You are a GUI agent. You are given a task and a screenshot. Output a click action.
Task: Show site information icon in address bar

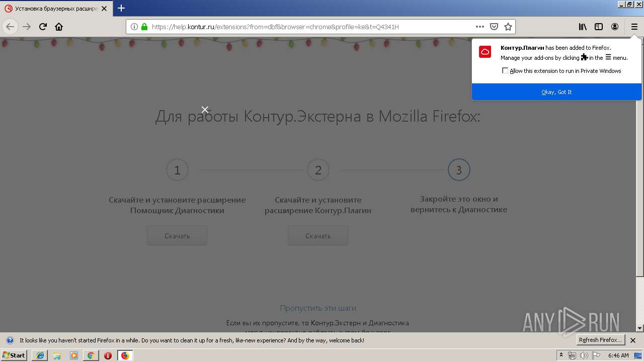(x=134, y=27)
